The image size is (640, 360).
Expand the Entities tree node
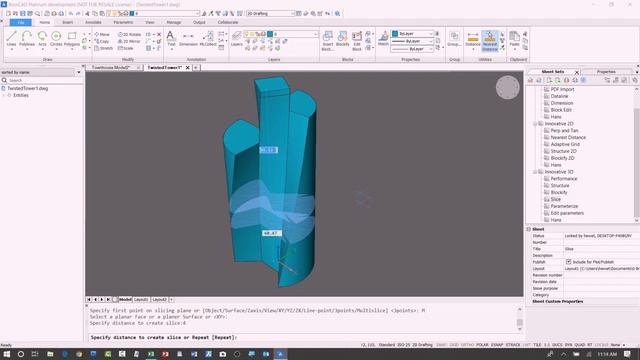click(x=4, y=95)
